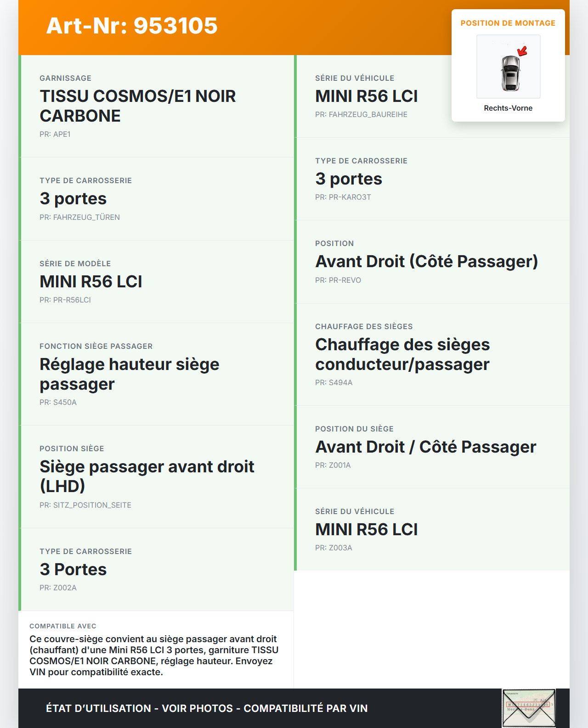Click the ÉTAT D'UTILISATION footer text
Screen dimensions: 588x728
[x=207, y=708]
